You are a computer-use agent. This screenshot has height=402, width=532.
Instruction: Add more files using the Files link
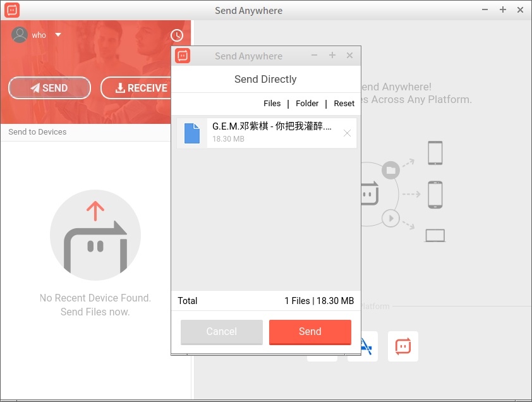coord(272,103)
